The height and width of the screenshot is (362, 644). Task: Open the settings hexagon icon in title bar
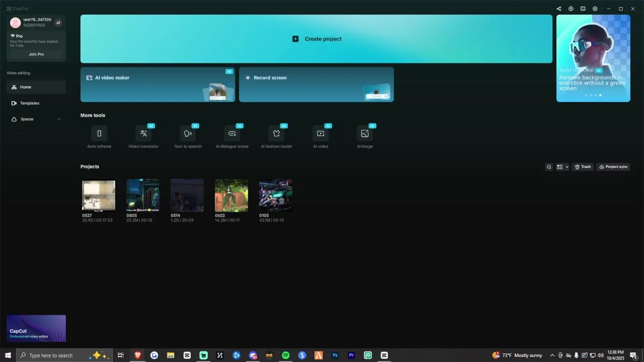point(595,9)
